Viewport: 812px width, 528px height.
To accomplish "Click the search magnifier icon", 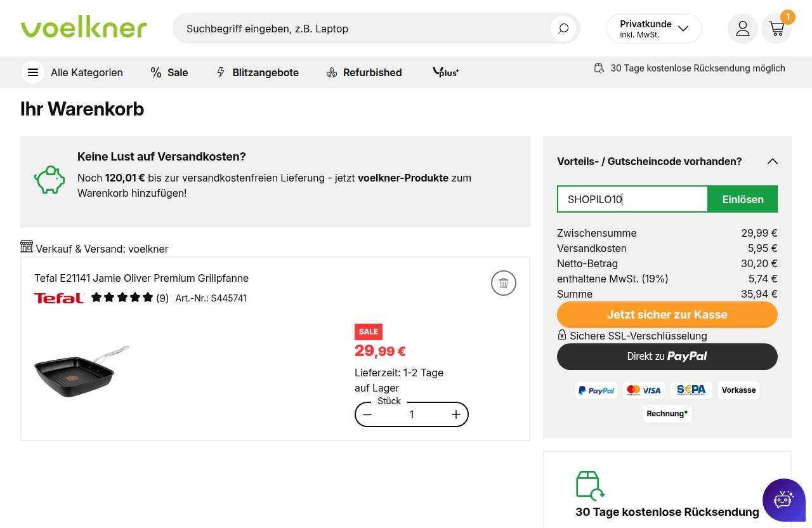I will coord(563,29).
